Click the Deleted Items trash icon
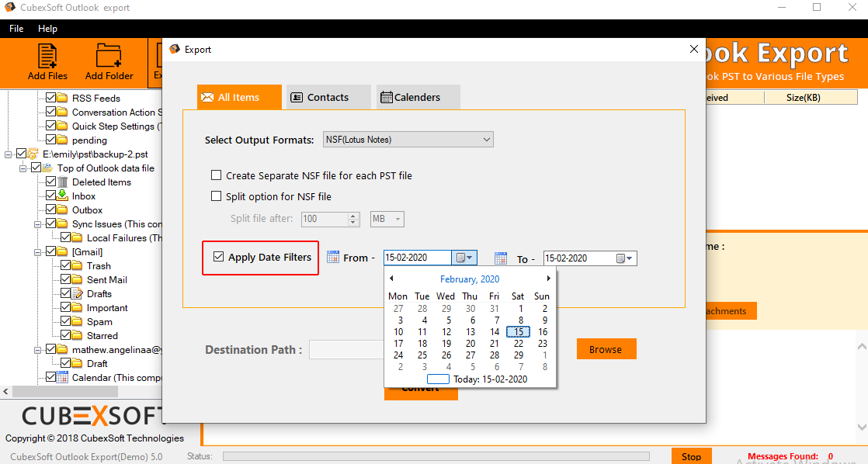 click(x=63, y=182)
